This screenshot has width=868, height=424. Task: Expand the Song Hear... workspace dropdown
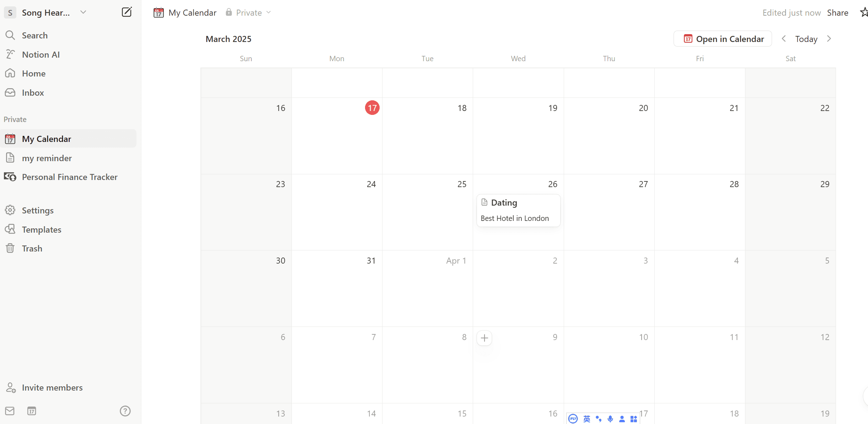tap(83, 12)
